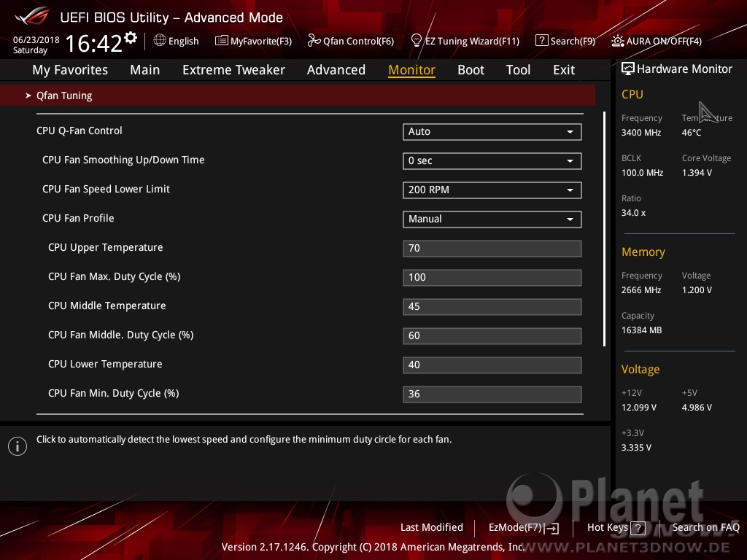747x560 pixels.
Task: Click Memory capacity value 16384 MB
Action: point(642,330)
